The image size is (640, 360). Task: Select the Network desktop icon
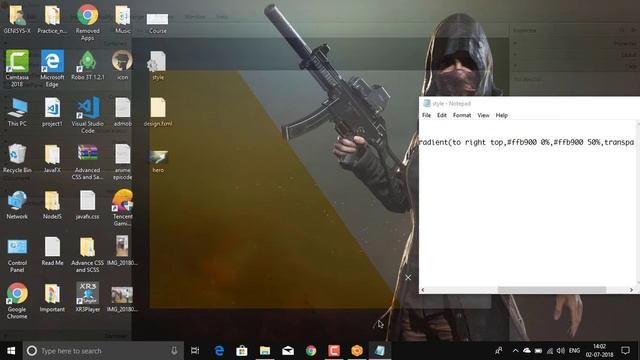coord(17,204)
